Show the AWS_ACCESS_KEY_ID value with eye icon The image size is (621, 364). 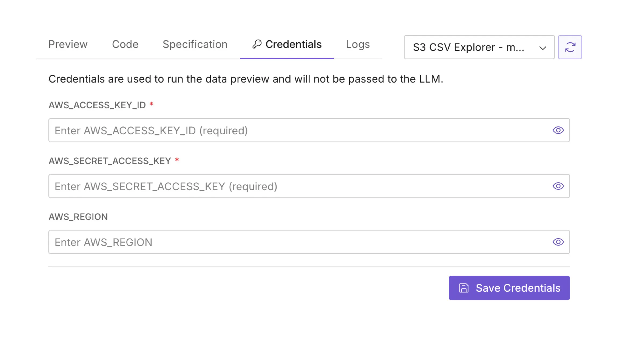click(x=558, y=130)
